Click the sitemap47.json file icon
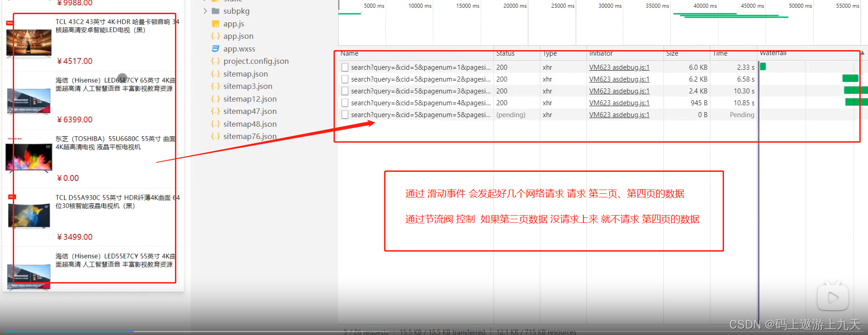 click(x=216, y=111)
